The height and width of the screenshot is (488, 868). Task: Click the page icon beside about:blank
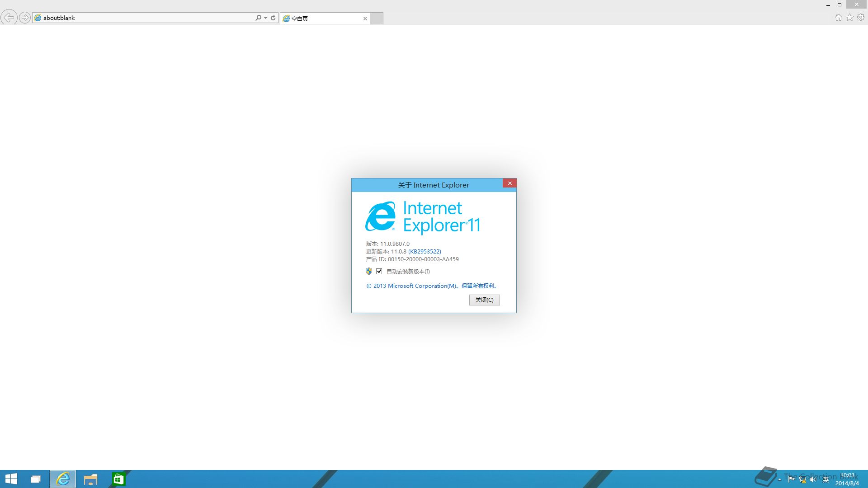pyautogui.click(x=38, y=18)
